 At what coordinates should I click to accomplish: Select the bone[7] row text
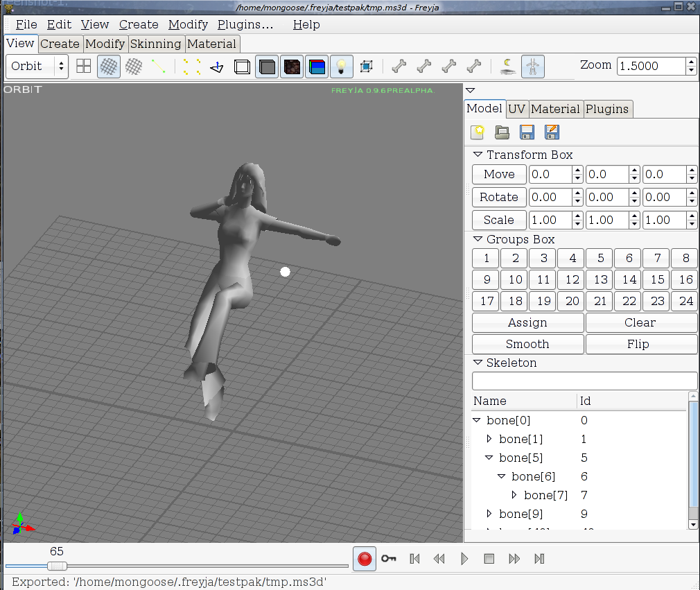coord(545,495)
